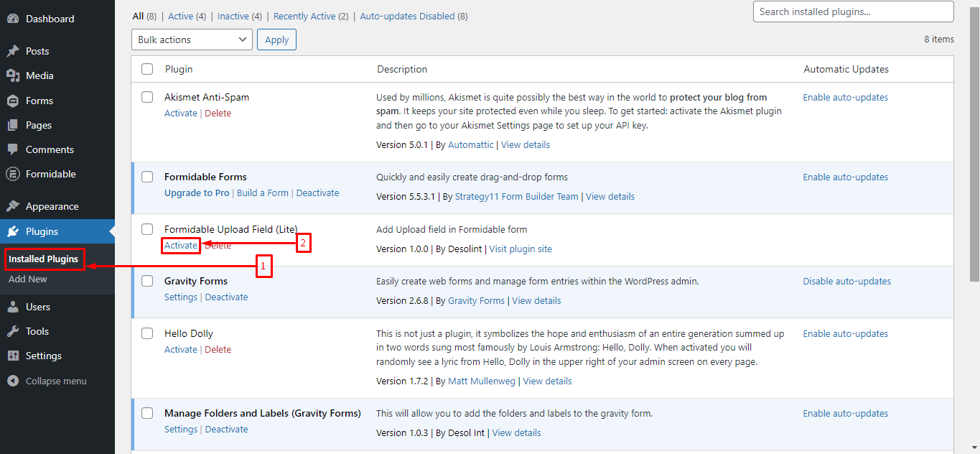Open the Bulk actions dropdown
This screenshot has height=454, width=980.
pos(192,40)
